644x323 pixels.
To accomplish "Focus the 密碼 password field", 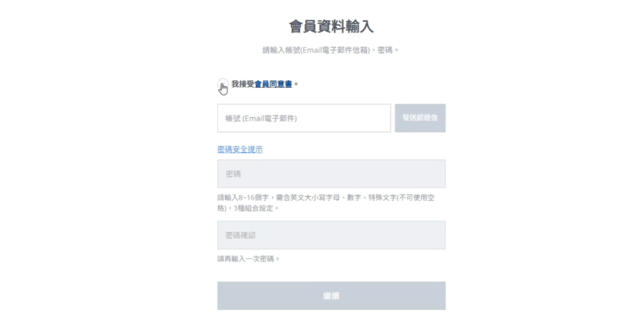I will click(331, 173).
